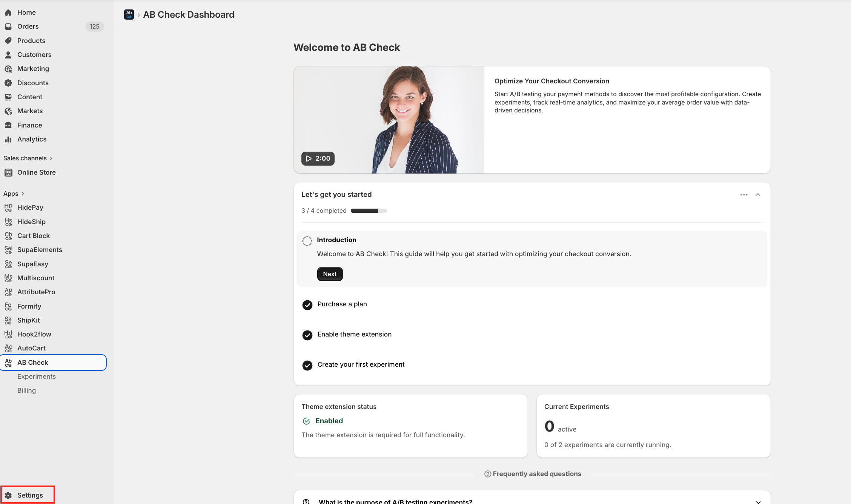Image resolution: width=851 pixels, height=504 pixels.
Task: Open the Experiments submenu item
Action: [37, 376]
